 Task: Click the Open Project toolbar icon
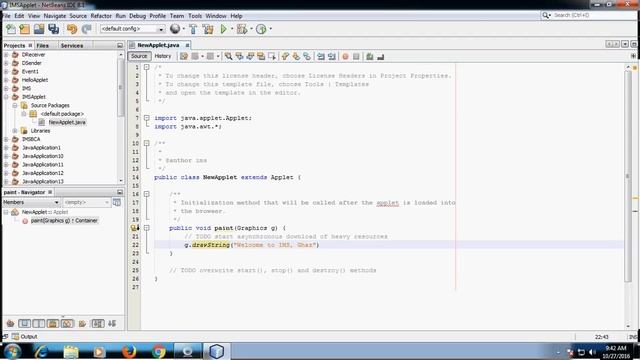click(x=39, y=29)
